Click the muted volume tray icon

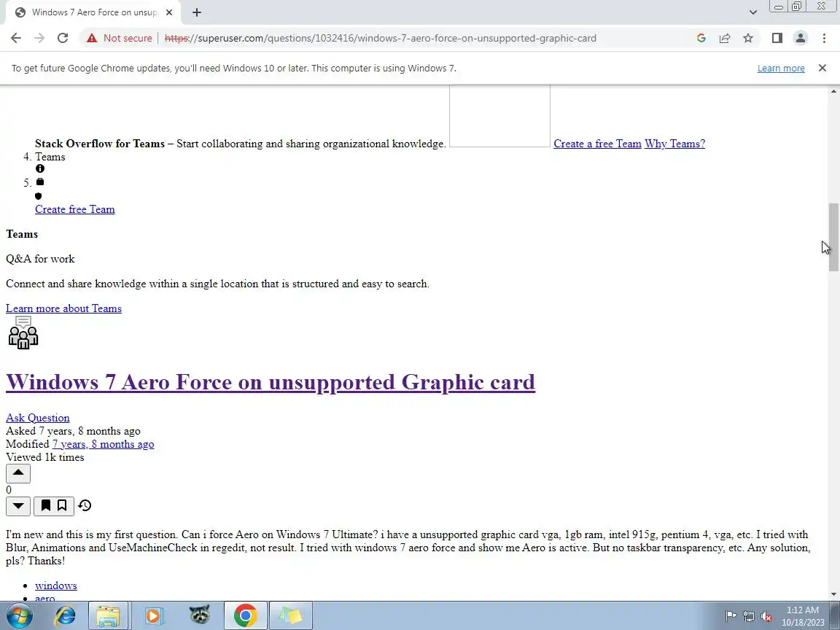[x=766, y=616]
